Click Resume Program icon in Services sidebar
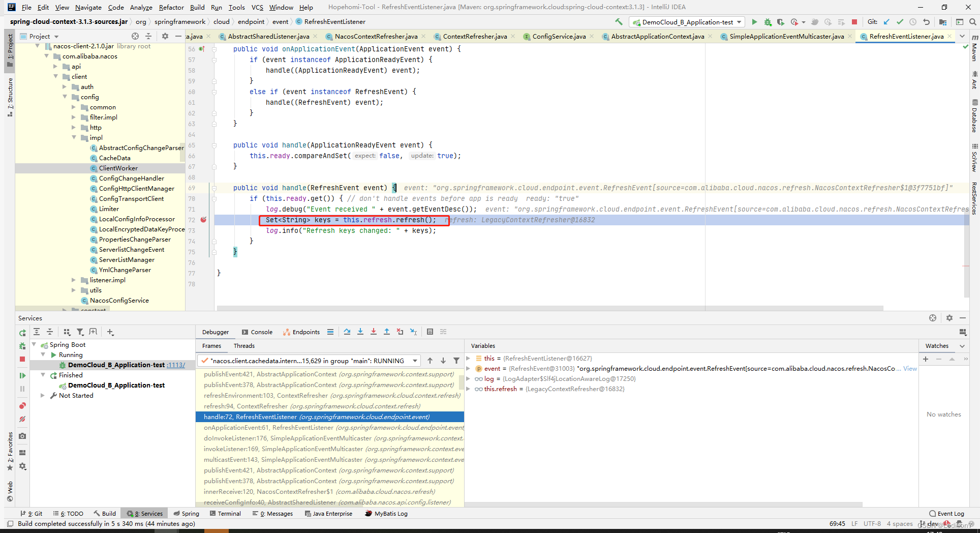This screenshot has width=980, height=533. (x=22, y=375)
